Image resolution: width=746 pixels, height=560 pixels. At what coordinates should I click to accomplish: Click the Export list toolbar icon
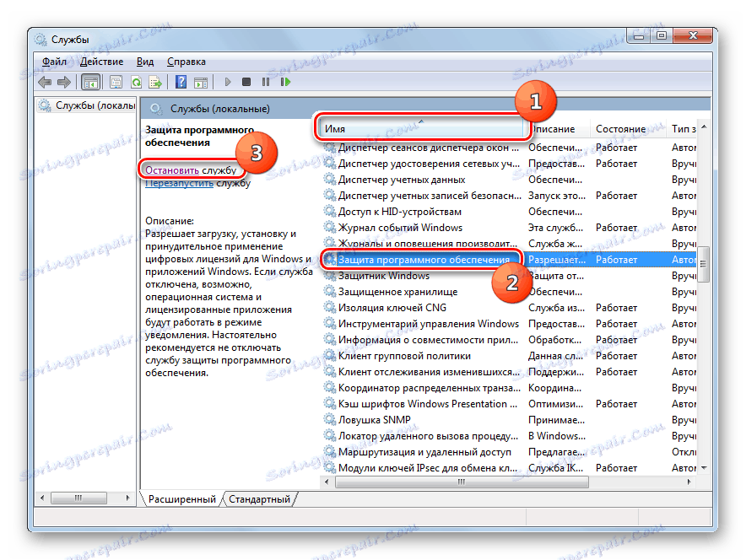pyautogui.click(x=155, y=83)
